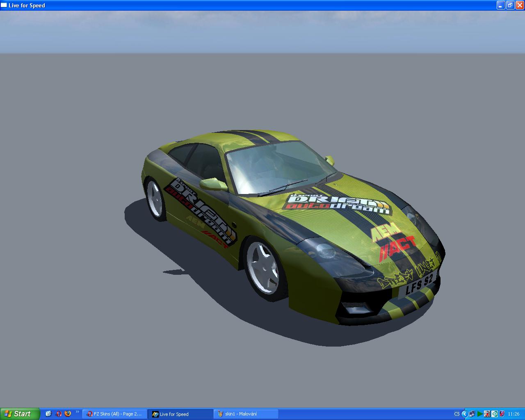The image size is (525, 420).
Task: Click the Live for Speed title bar icon
Action: click(4, 5)
